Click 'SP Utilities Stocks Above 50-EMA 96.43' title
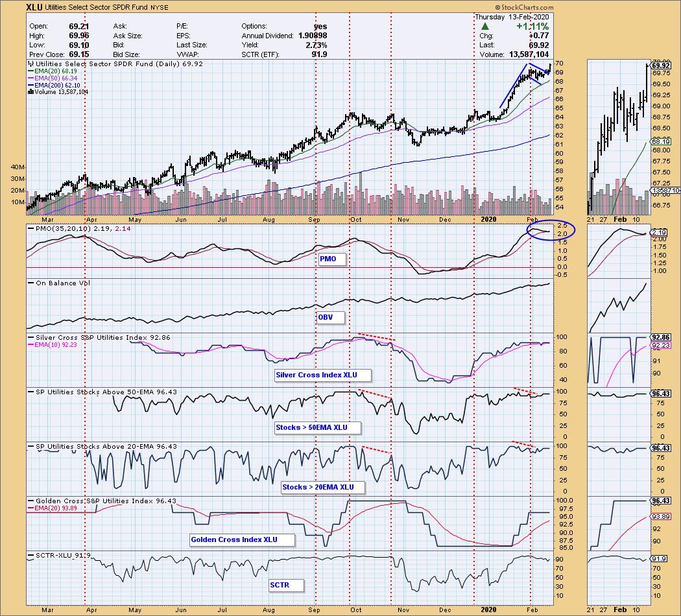Screen dimensions: 681x616 pyautogui.click(x=102, y=392)
